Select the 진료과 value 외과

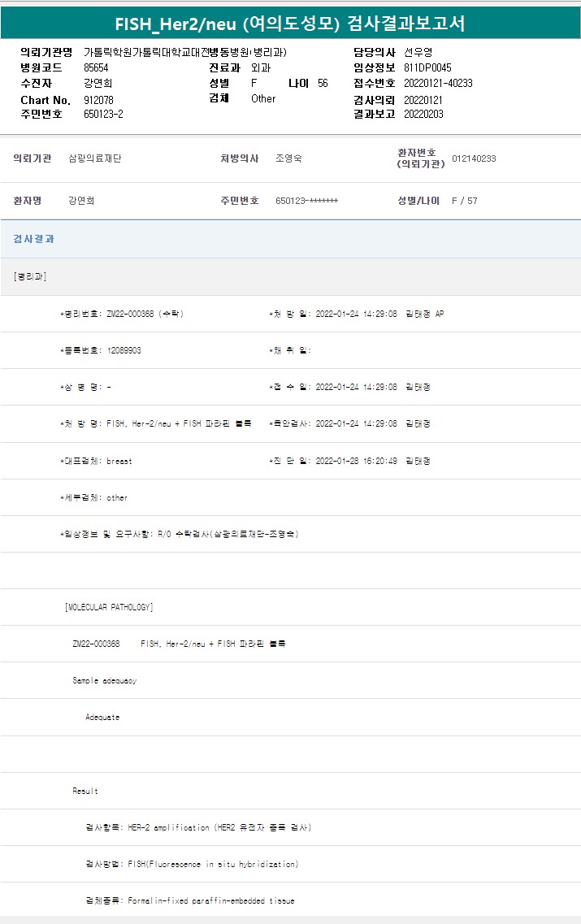point(261,67)
